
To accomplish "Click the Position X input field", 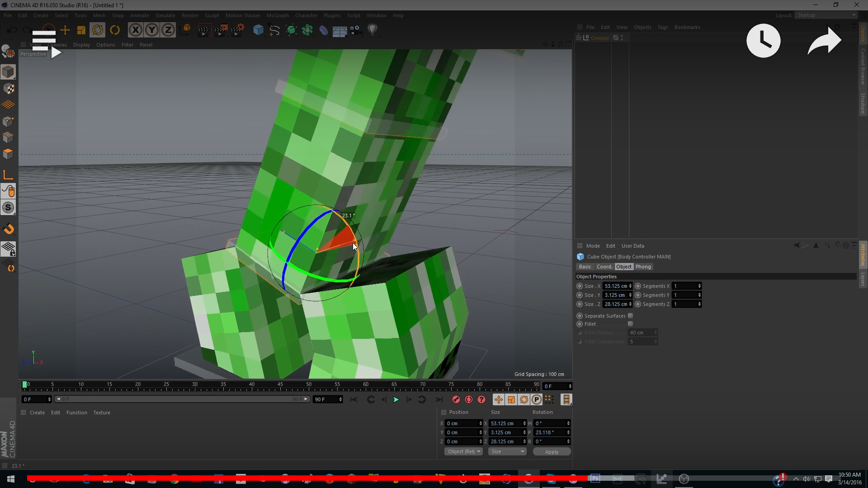I will pos(464,423).
